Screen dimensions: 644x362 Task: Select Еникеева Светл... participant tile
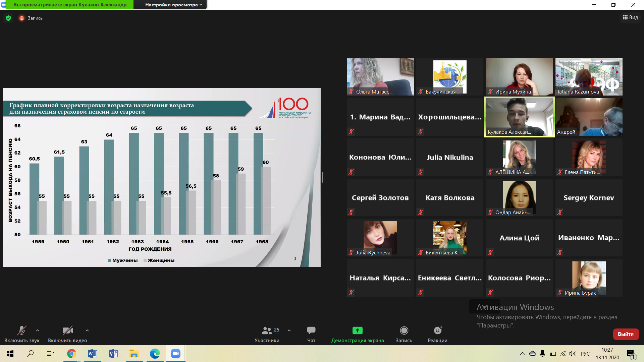point(450,278)
